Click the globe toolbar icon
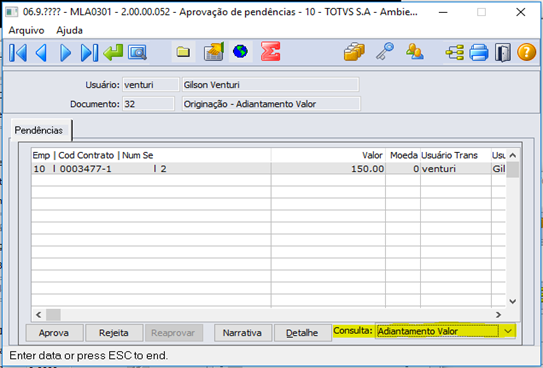This screenshot has width=543, height=368. coord(240,52)
